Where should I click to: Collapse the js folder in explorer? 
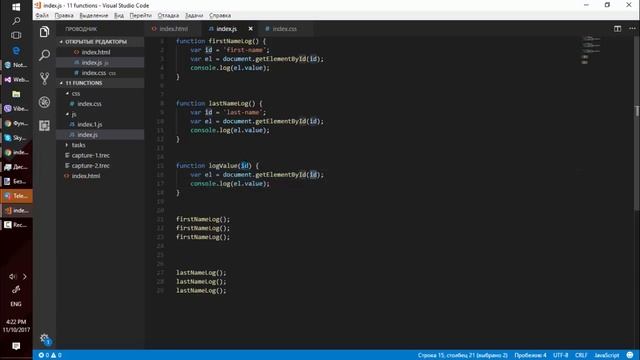100,114
